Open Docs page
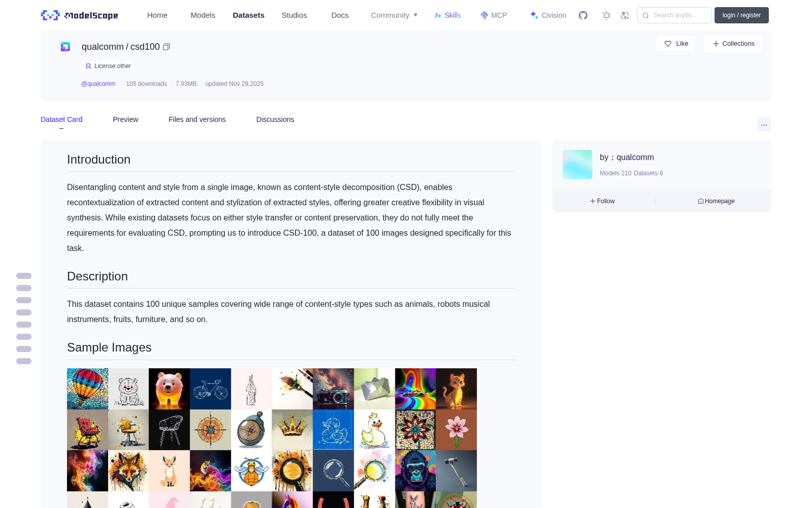 pos(340,15)
